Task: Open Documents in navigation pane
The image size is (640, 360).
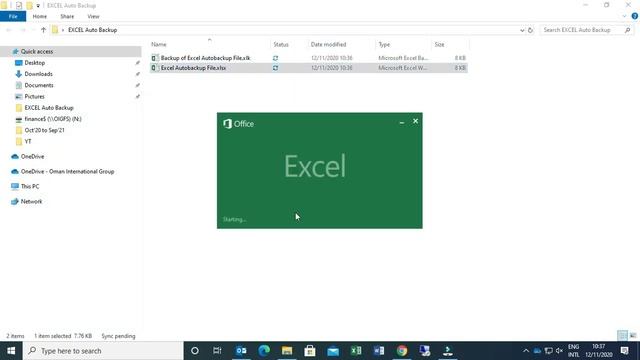Action: [x=39, y=85]
